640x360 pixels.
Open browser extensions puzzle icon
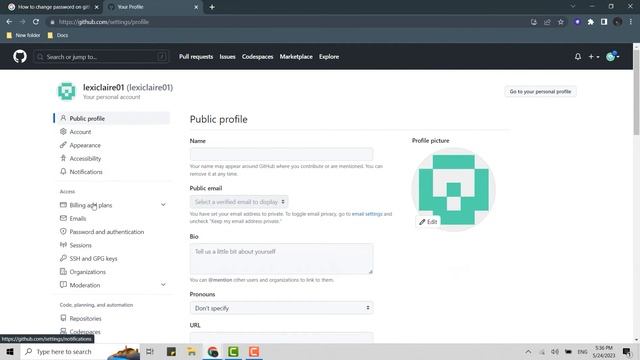click(591, 22)
